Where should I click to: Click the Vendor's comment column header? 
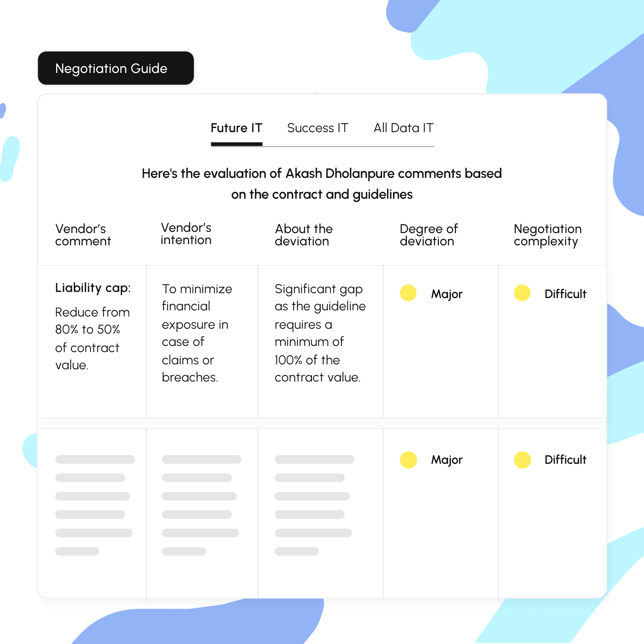(83, 235)
